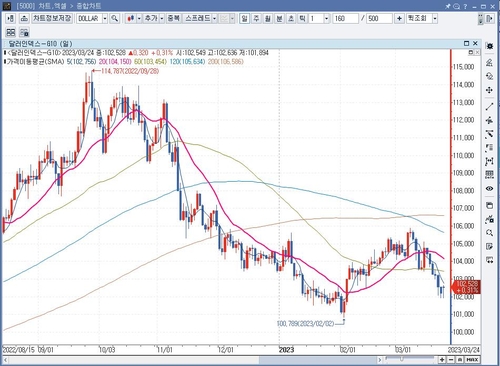The width and height of the screenshot is (500, 366).
Task: Expand the chart type dropdown arrow
Action: pyautogui.click(x=139, y=18)
